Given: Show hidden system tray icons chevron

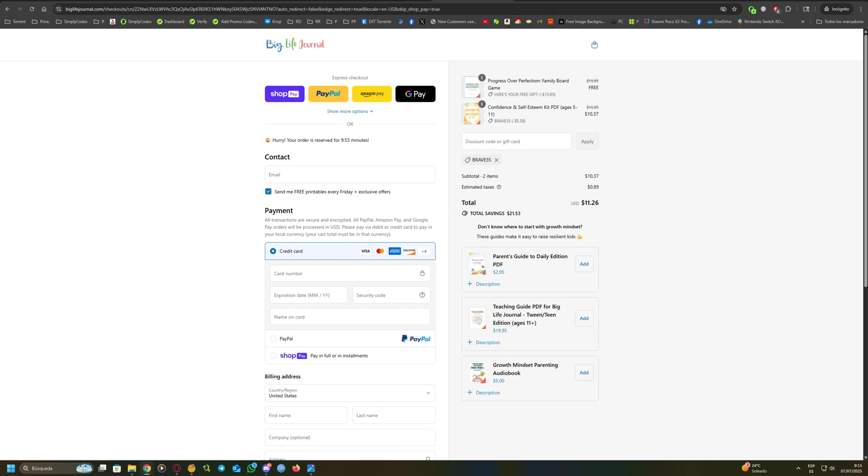Looking at the screenshot, I should [798, 468].
